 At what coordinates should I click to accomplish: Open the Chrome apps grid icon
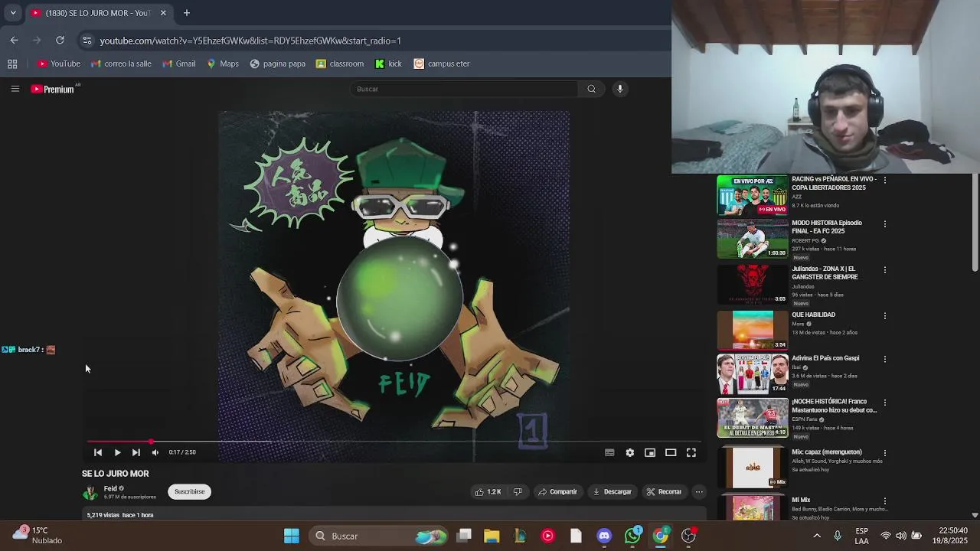pyautogui.click(x=12, y=64)
